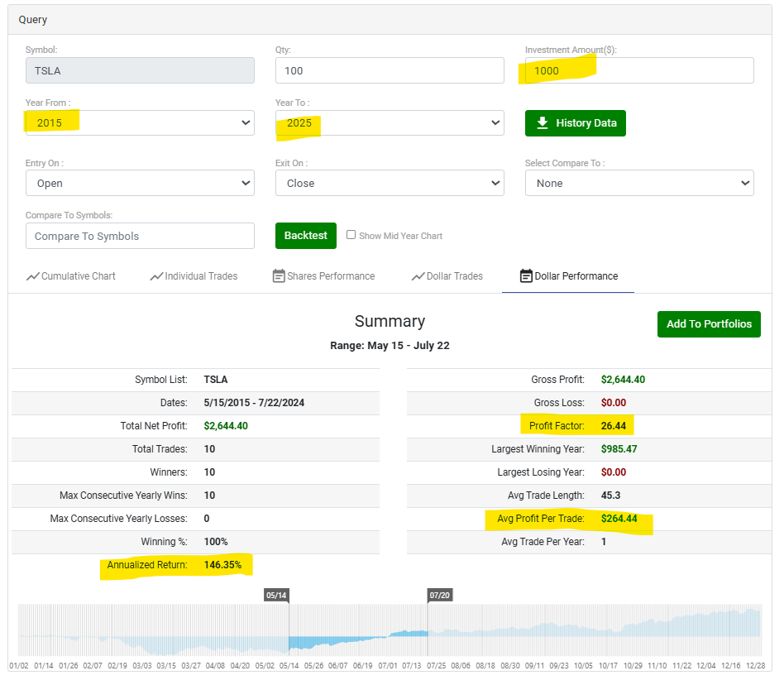Screen dimensions: 784x680
Task: Click the Dates value 5/15/2015 - 7/22/2024
Action: point(254,403)
